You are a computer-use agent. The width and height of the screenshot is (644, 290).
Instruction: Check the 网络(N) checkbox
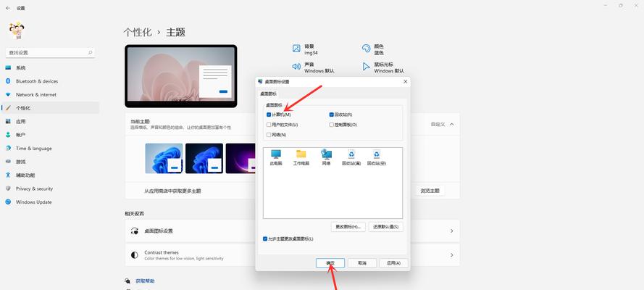[269, 135]
